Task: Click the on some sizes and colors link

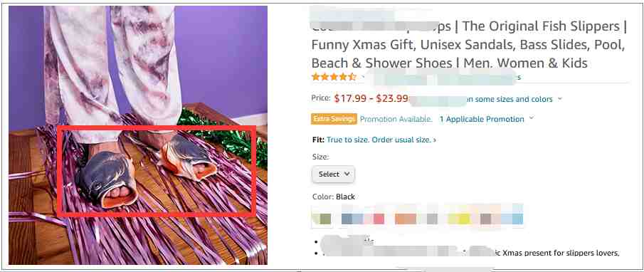Action: pos(509,99)
